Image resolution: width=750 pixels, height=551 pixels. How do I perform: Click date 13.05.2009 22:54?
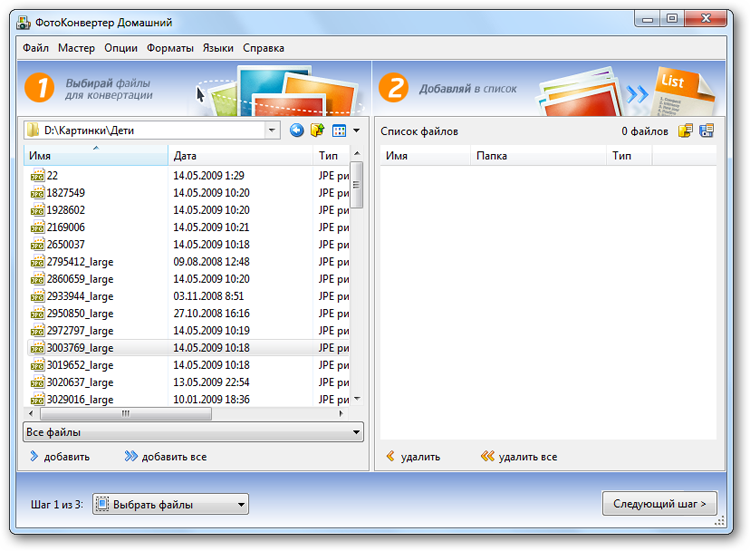click(211, 382)
